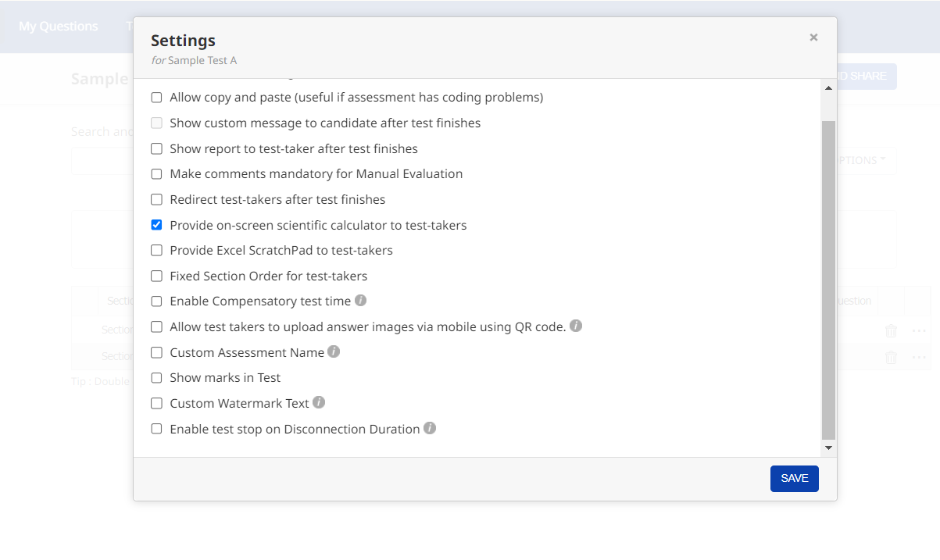
Task: Click info icon beside Custom Assessment Name
Action: [334, 351]
